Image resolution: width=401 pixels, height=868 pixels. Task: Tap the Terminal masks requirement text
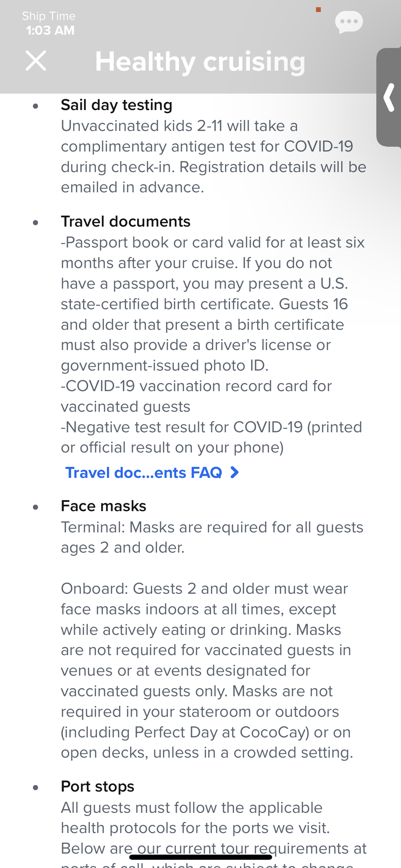coord(212,537)
